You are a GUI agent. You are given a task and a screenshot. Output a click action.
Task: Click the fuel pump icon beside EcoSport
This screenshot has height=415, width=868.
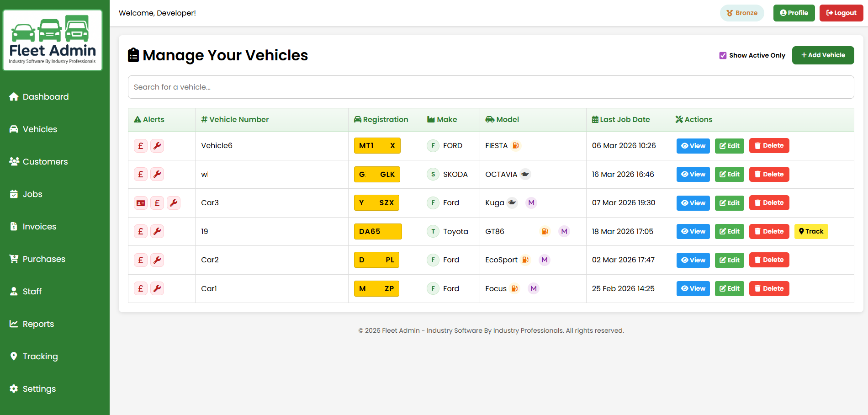[x=525, y=260]
